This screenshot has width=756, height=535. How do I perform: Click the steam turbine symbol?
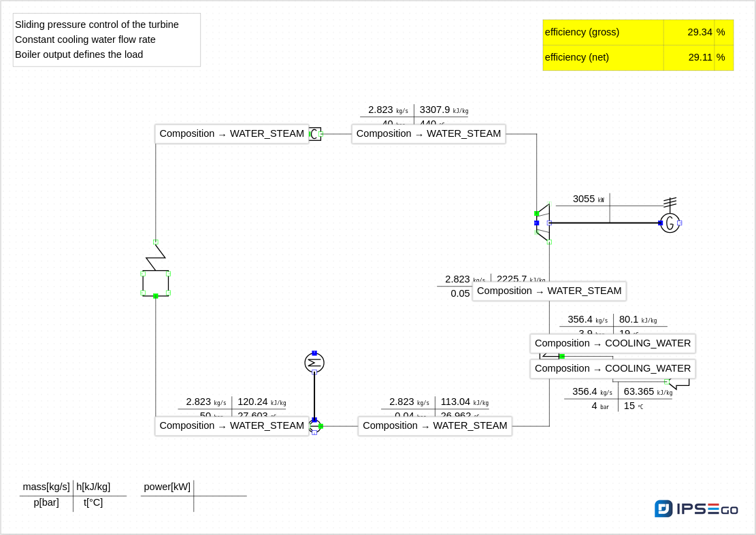point(542,223)
